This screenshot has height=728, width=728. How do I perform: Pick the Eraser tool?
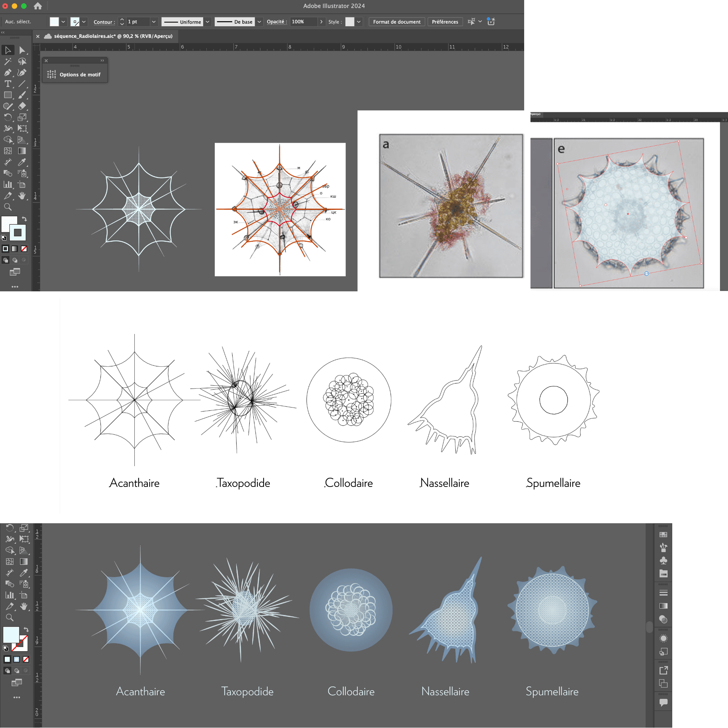coord(22,106)
